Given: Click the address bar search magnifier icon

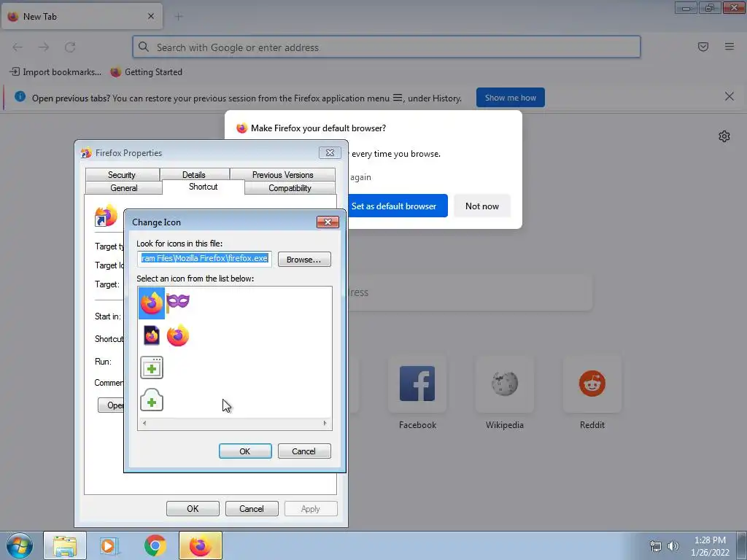Looking at the screenshot, I should click(144, 47).
